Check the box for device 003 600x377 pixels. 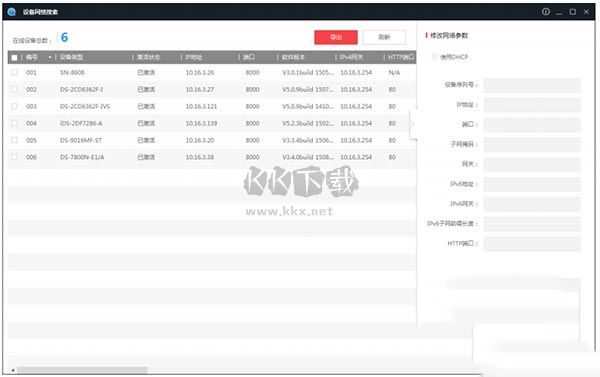(14, 106)
